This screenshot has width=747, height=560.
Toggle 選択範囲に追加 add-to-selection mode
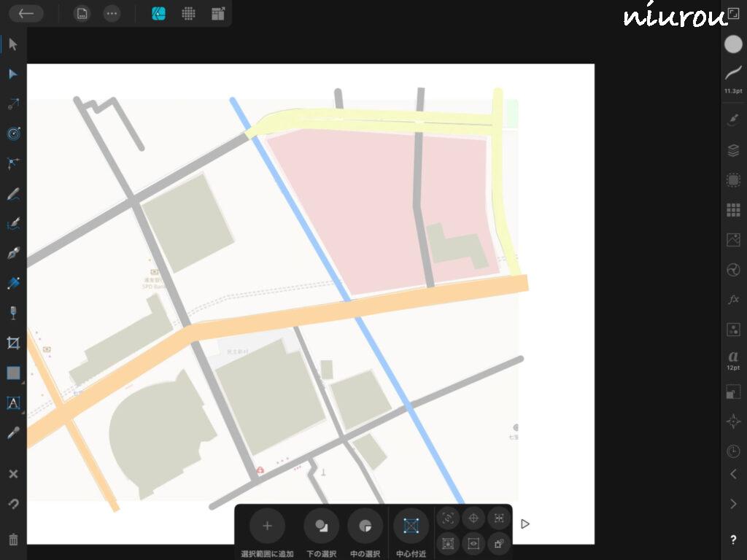click(x=267, y=526)
